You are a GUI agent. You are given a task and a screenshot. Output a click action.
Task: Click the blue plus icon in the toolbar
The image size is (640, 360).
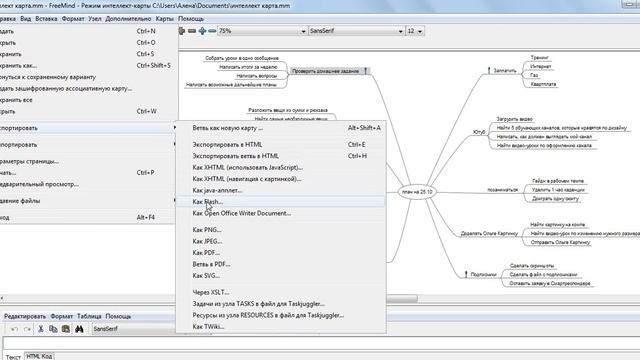coord(202,31)
